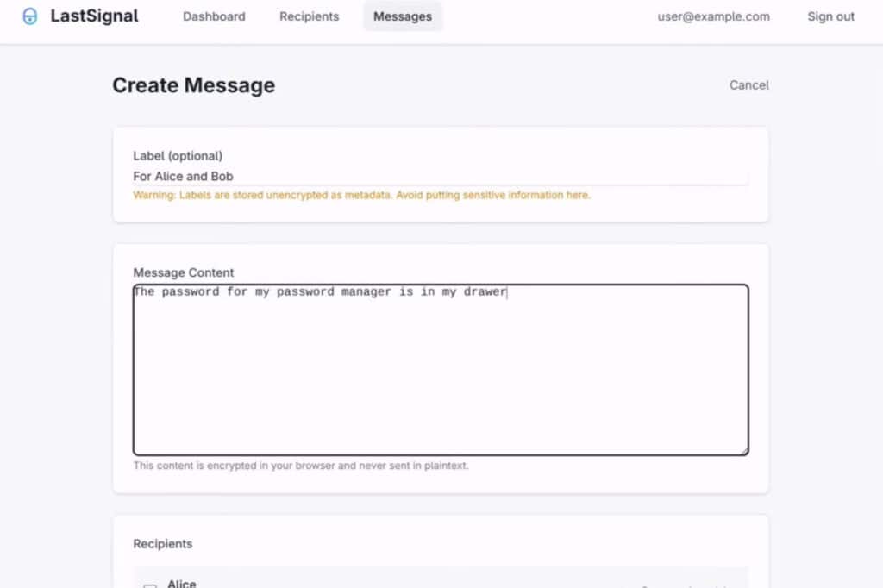Open the Dashboard page

[x=214, y=16]
